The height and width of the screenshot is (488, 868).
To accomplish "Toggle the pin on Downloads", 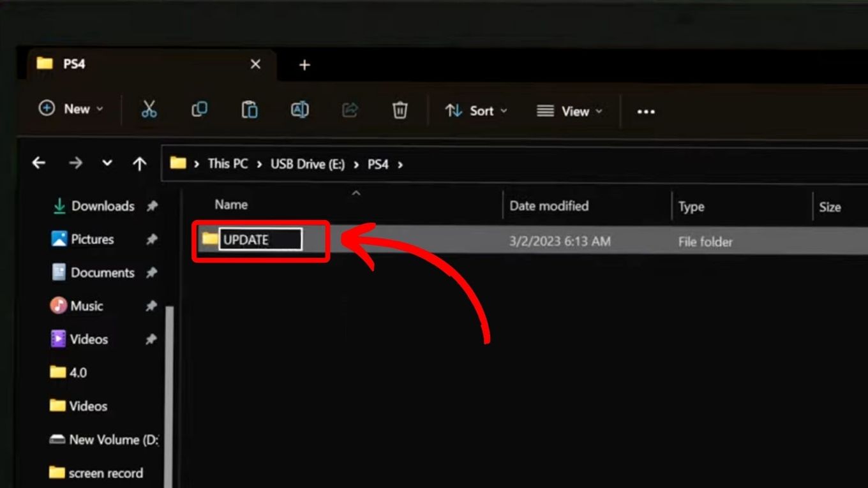I will tap(153, 206).
